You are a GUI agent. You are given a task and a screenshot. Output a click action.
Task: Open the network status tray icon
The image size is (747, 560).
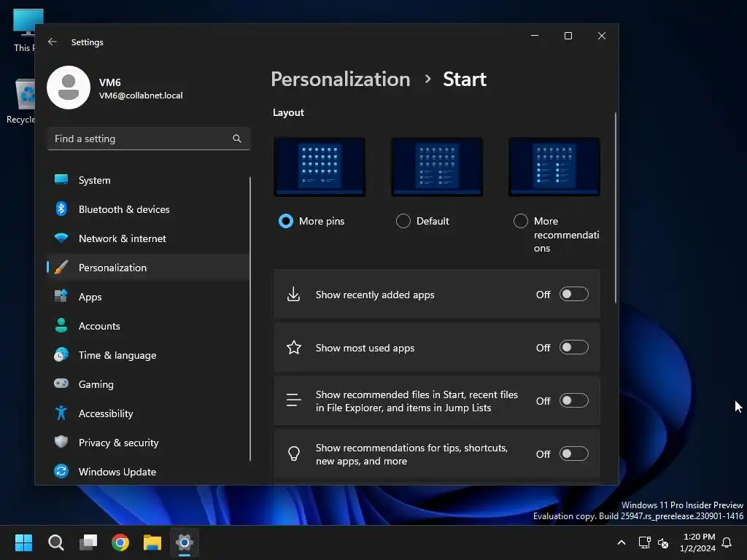click(x=644, y=542)
